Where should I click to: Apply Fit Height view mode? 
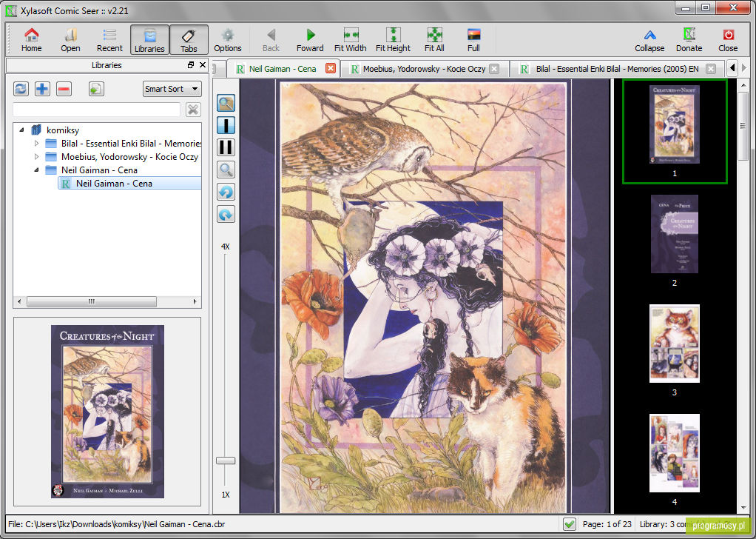[x=393, y=40]
